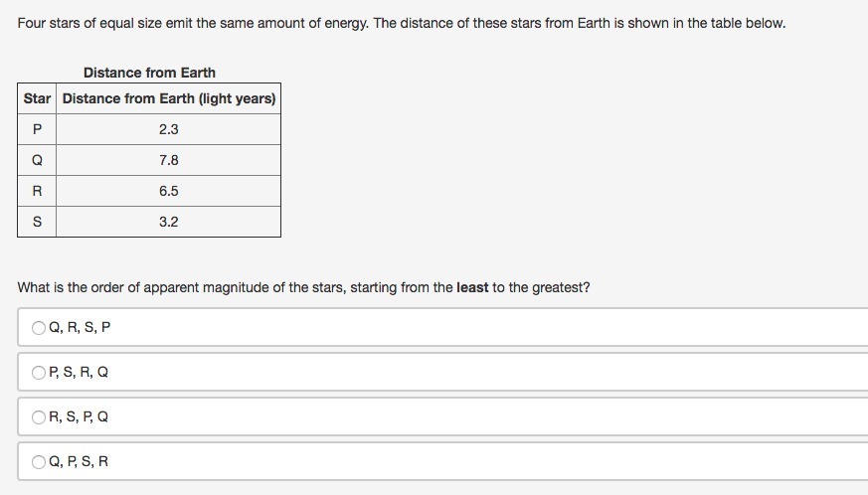Click the answer label 'Q, P, S, R'
The image size is (868, 495).
click(x=79, y=461)
